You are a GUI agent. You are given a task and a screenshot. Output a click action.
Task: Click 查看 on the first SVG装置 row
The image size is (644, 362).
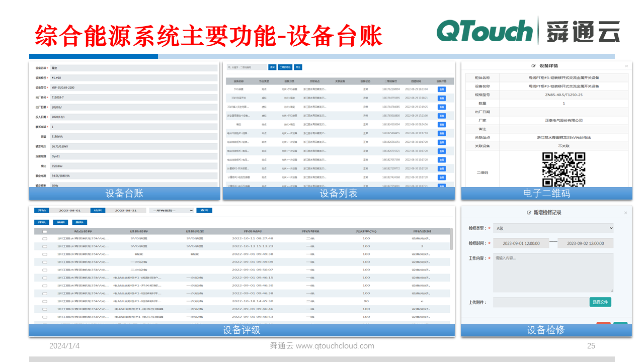coord(442,89)
